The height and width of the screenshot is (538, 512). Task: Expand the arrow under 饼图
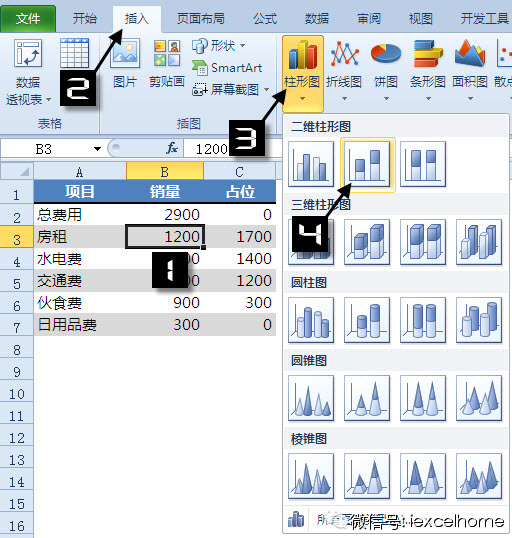(386, 99)
